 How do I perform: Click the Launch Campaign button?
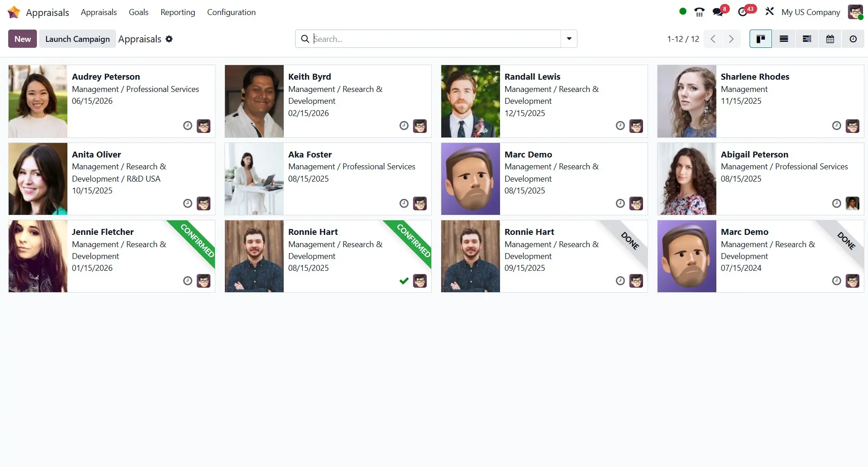(x=77, y=39)
